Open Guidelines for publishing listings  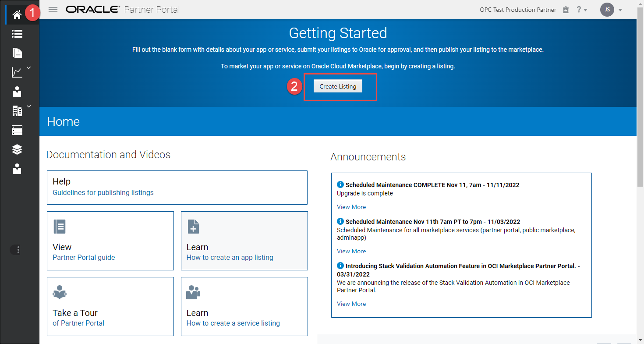(103, 192)
